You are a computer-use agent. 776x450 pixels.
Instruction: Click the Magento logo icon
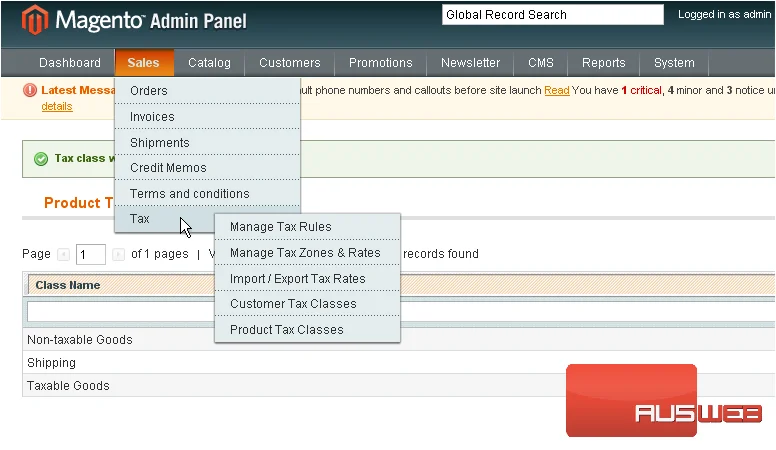point(35,20)
